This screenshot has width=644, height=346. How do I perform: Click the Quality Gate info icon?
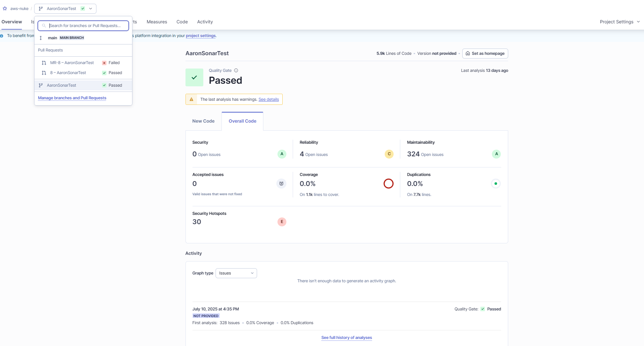(x=236, y=70)
